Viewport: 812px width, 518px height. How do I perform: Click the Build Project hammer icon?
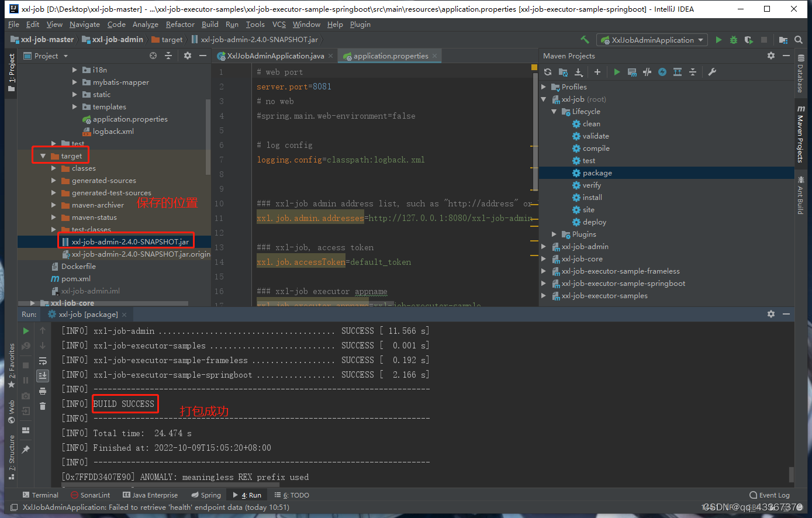tap(585, 40)
